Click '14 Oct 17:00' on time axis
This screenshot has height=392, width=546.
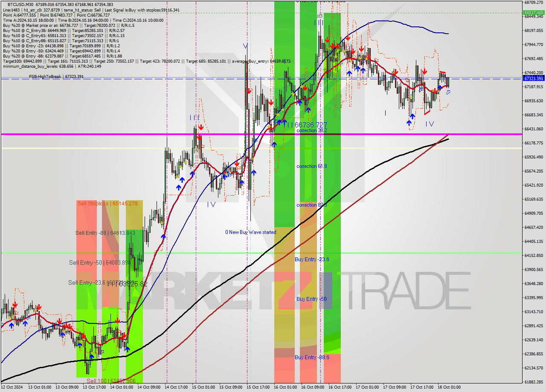[177, 387]
